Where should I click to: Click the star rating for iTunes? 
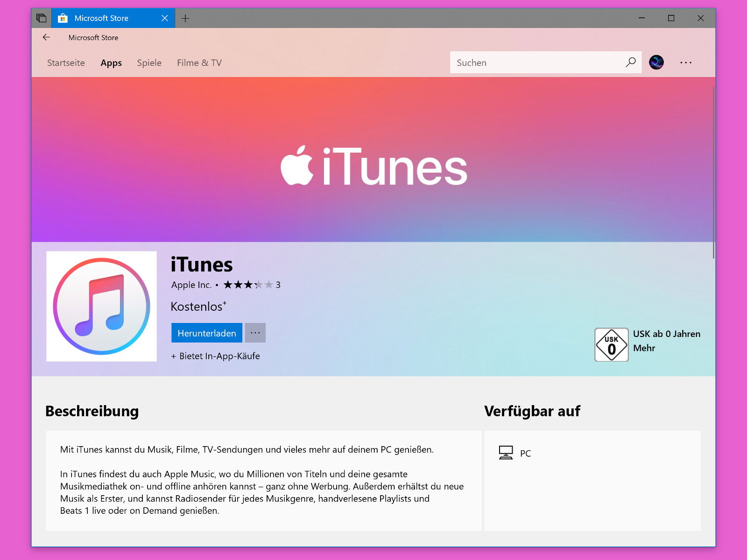[248, 285]
